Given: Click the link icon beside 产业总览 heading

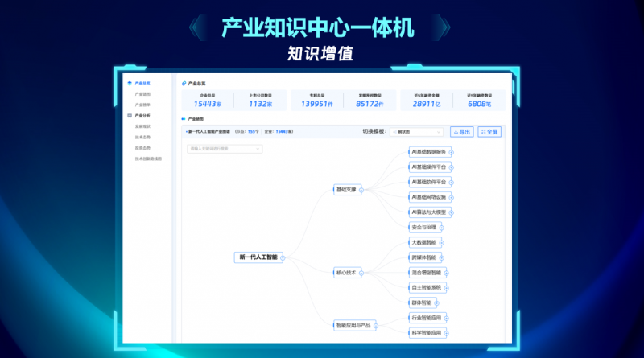Looking at the screenshot, I should tap(184, 83).
